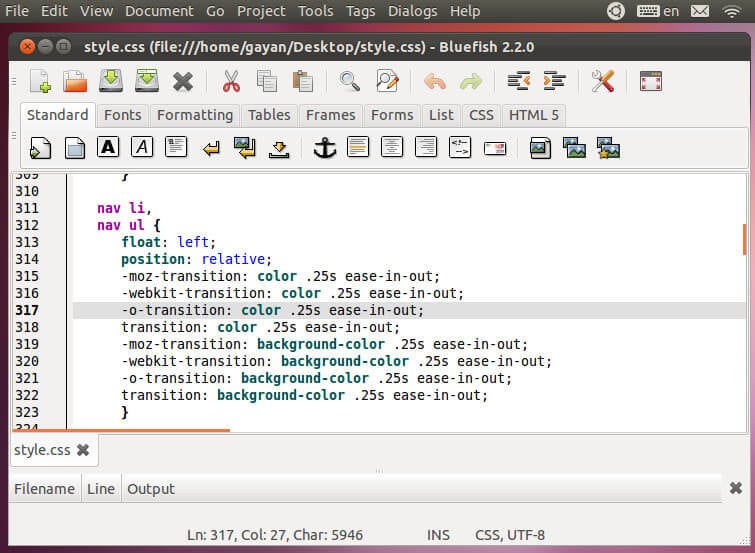Insert break and clear icon
Screen dimensions: 755x553
click(245, 147)
